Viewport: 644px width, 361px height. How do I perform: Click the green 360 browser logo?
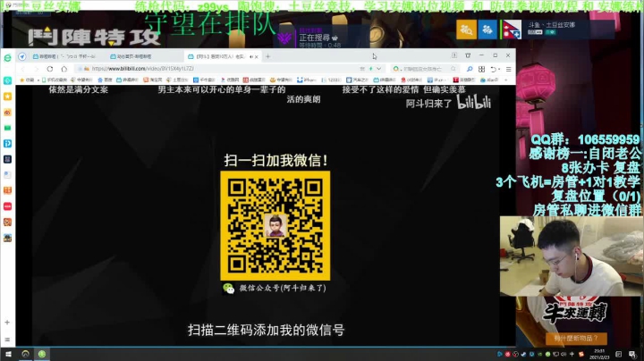[x=7, y=58]
